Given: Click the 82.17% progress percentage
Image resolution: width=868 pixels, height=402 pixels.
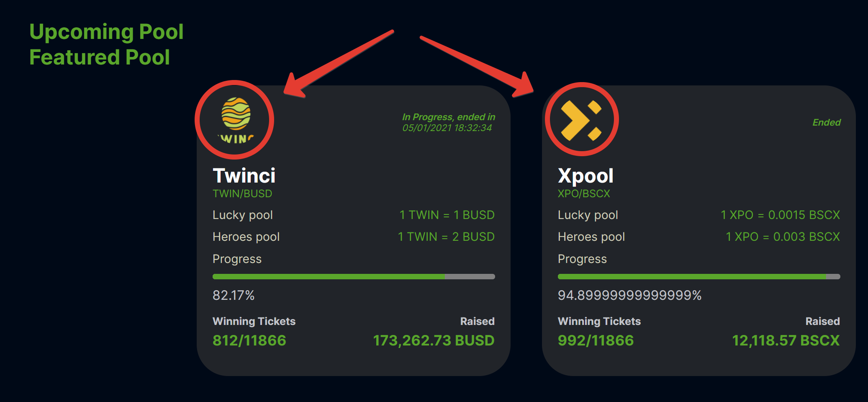Looking at the screenshot, I should click(x=234, y=295).
